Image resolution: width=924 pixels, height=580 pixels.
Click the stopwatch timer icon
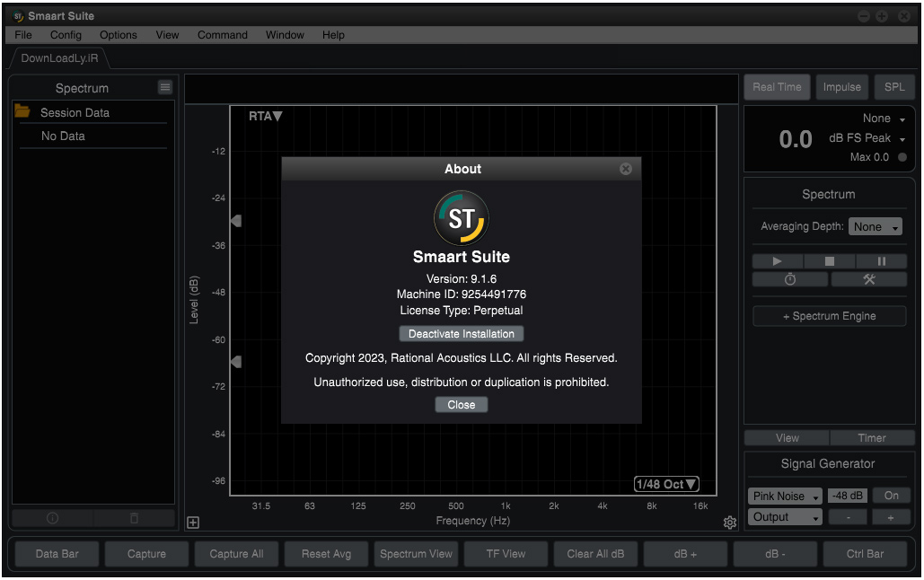[x=790, y=279]
